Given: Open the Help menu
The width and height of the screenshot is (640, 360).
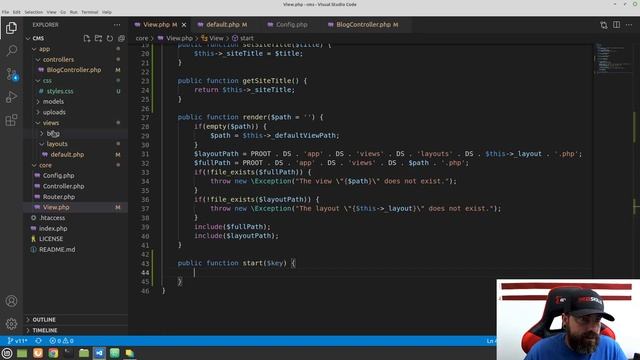Looking at the screenshot, I should pyautogui.click(x=107, y=12).
